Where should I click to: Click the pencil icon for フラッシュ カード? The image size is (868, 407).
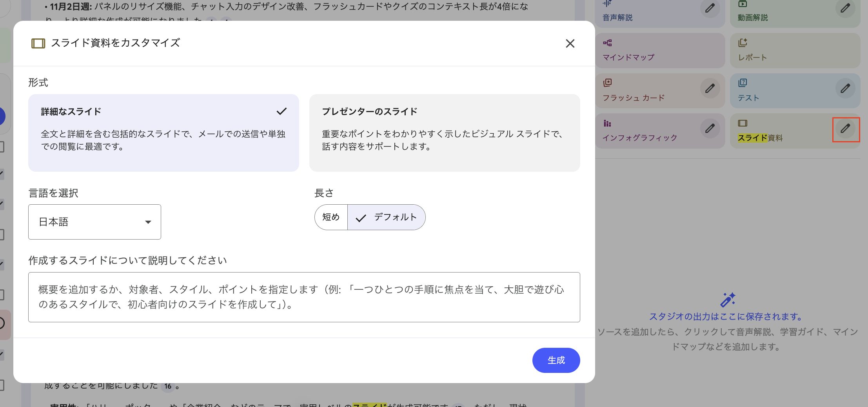click(x=710, y=89)
